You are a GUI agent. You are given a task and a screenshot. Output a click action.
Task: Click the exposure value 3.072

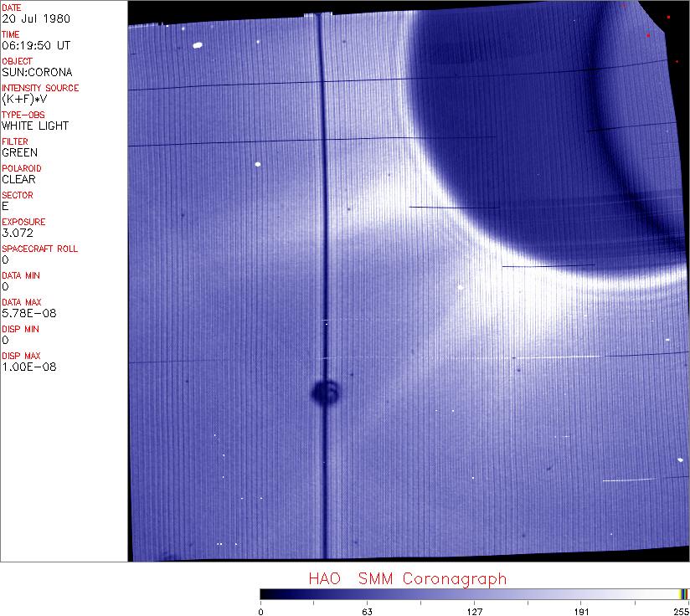[x=17, y=233]
